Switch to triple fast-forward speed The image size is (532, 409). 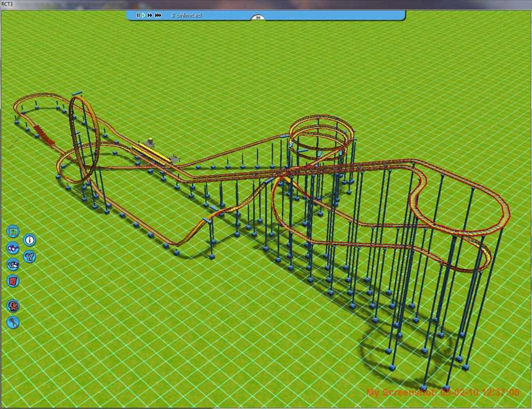click(158, 15)
